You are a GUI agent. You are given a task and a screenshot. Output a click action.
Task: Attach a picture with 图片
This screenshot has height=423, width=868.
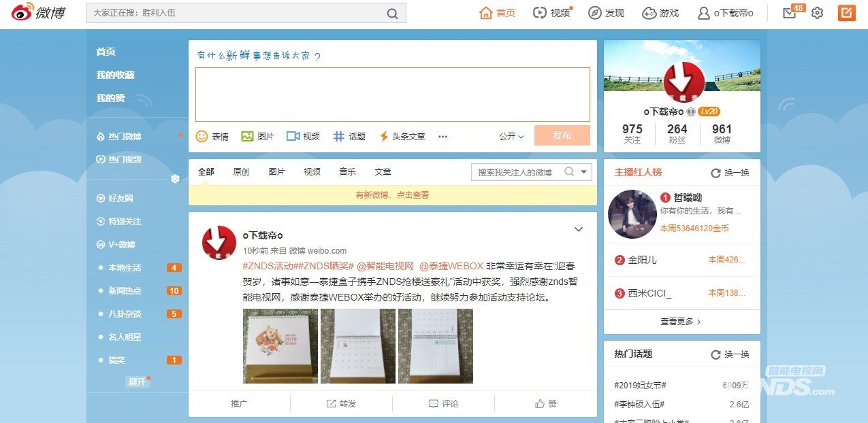(257, 136)
